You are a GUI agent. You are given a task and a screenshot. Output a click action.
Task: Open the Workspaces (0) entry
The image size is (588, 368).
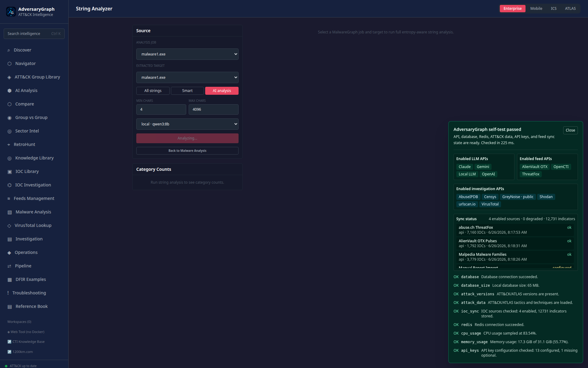19,322
